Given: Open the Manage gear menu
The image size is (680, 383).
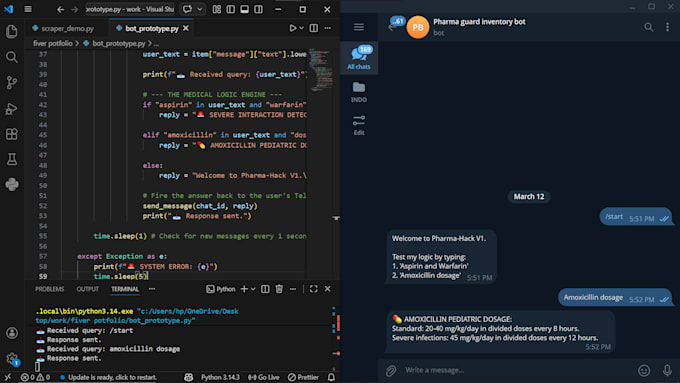Looking at the screenshot, I should pos(12,358).
